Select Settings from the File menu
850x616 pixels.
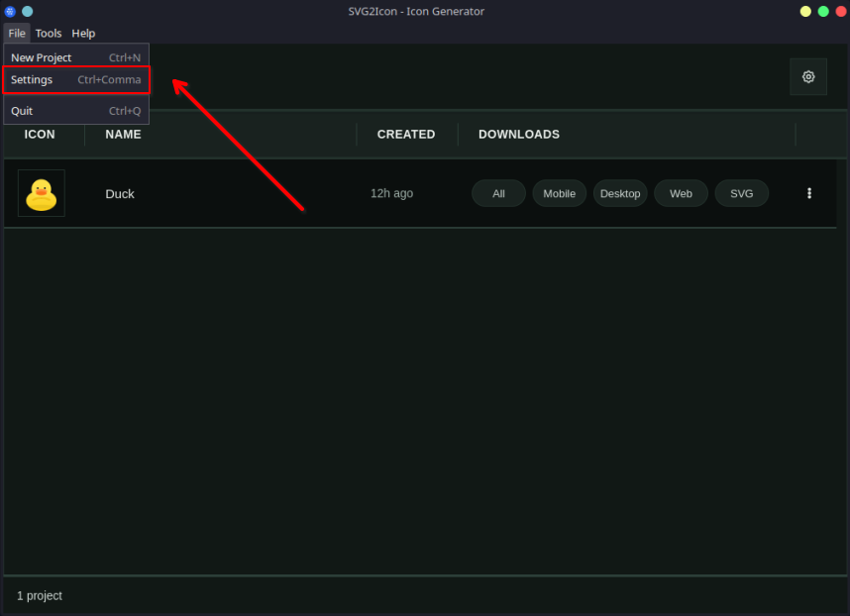click(75, 80)
